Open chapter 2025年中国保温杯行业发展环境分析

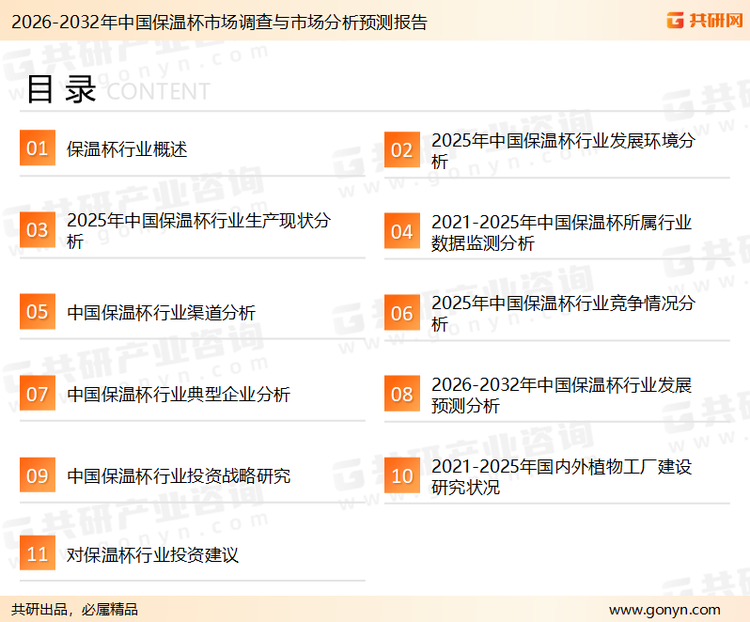(x=563, y=151)
